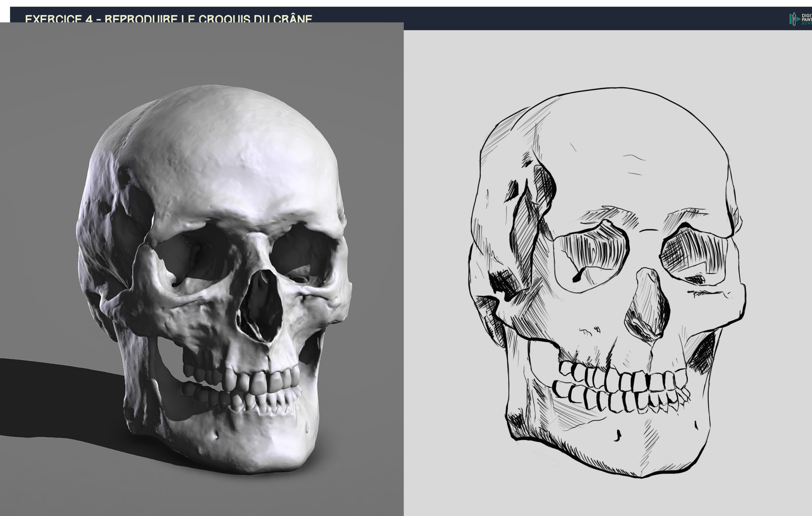The width and height of the screenshot is (812, 516).
Task: Click the left hatched triangle of the logo
Action: pos(791,19)
